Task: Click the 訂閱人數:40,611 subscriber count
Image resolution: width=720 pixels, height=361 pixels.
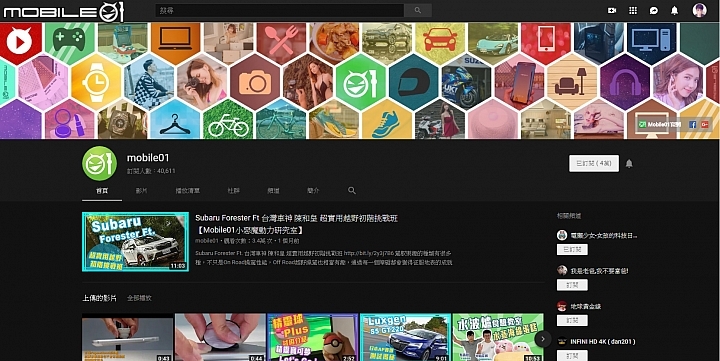Action: click(x=151, y=171)
